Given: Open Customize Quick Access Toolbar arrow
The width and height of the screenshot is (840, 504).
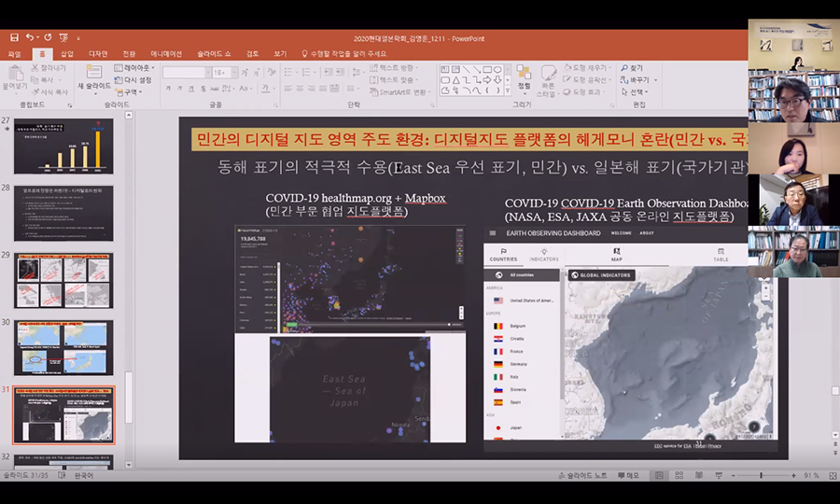Looking at the screenshot, I should click(78, 38).
